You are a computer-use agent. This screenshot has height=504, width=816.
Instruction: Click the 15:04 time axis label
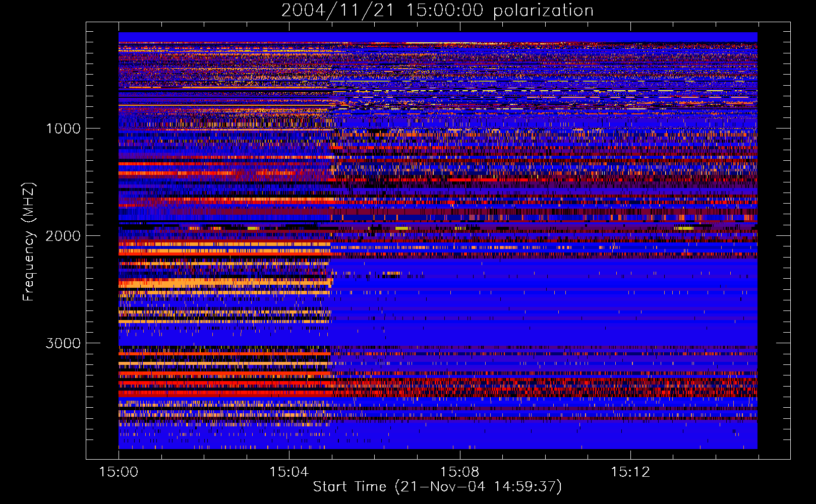[x=289, y=472]
